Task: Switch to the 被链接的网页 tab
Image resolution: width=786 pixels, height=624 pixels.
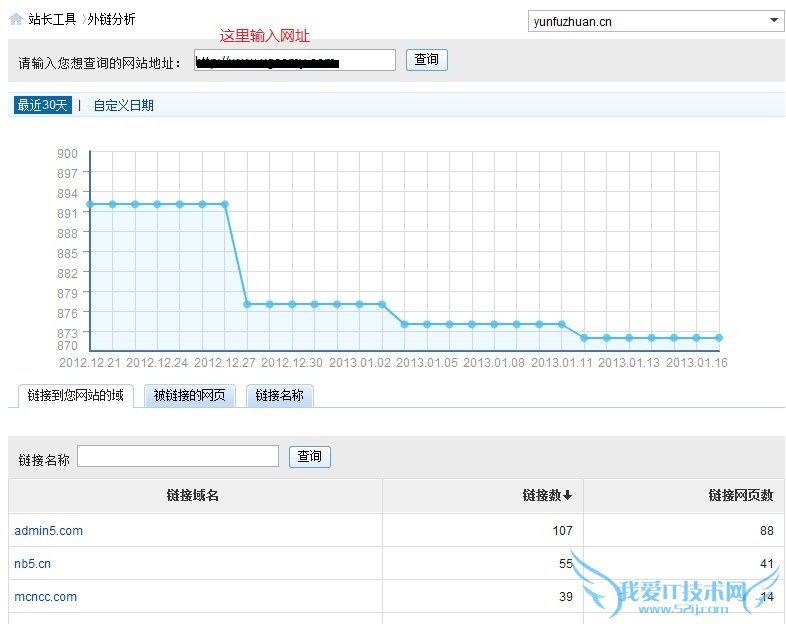Action: tap(189, 396)
